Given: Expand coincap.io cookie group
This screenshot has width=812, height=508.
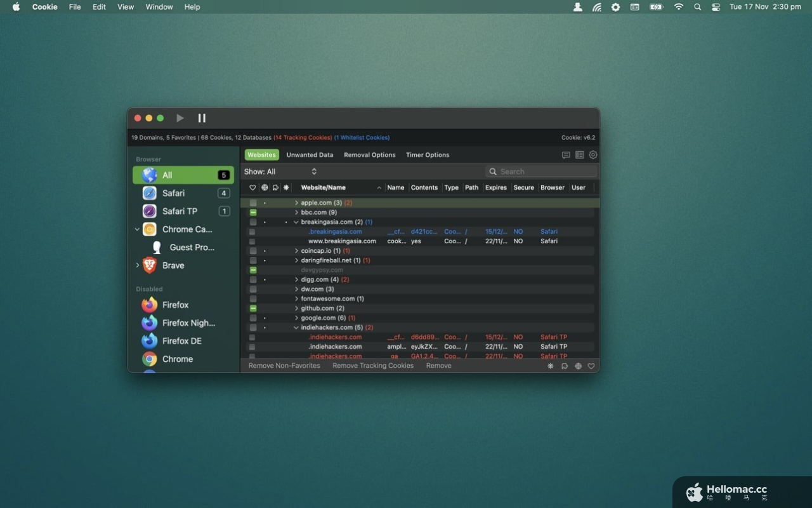Looking at the screenshot, I should (x=296, y=251).
